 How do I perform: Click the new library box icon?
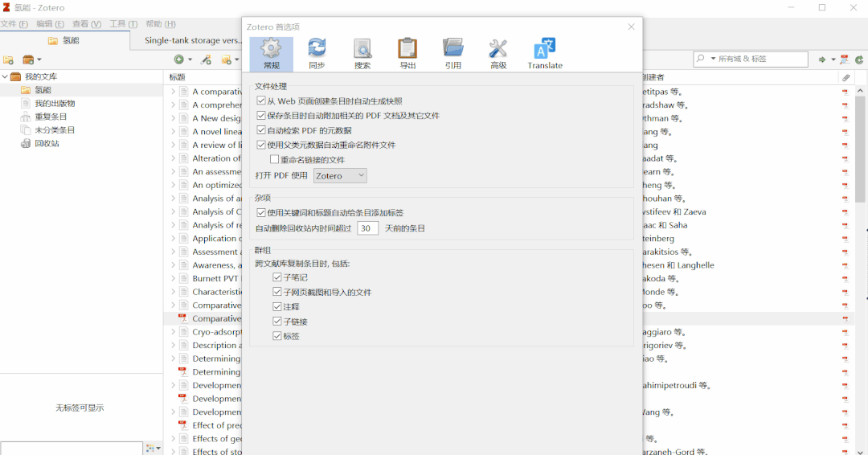[x=28, y=59]
